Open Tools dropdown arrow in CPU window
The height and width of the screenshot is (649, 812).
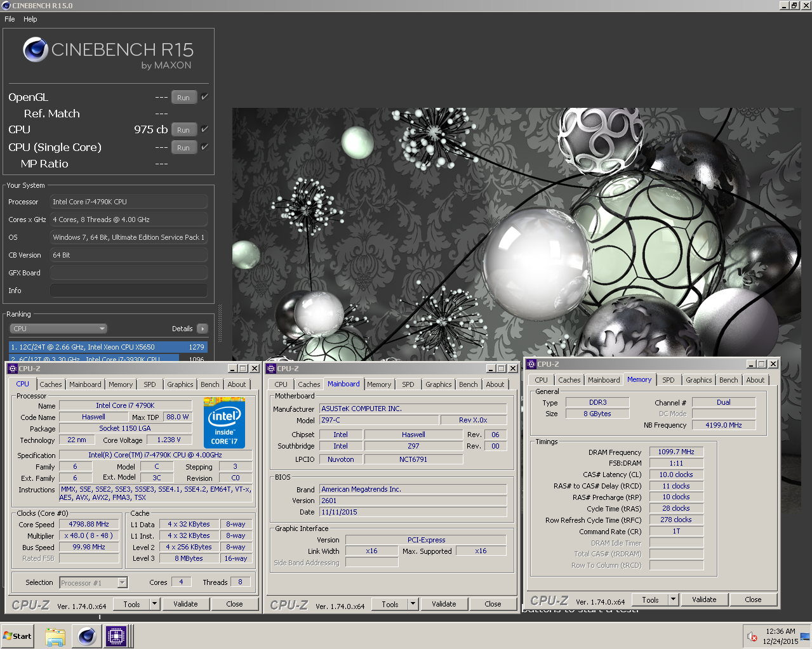[x=154, y=604]
